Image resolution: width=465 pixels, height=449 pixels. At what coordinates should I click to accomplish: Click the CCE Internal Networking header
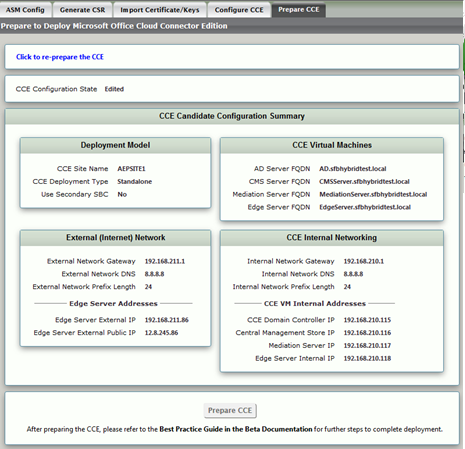[332, 238]
